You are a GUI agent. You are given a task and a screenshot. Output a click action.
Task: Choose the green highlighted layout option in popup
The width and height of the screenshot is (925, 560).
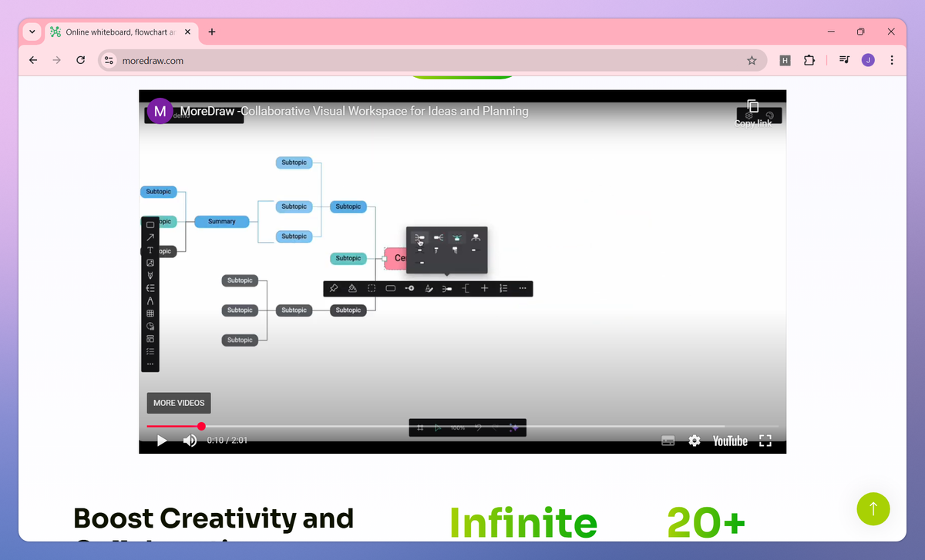(x=457, y=237)
